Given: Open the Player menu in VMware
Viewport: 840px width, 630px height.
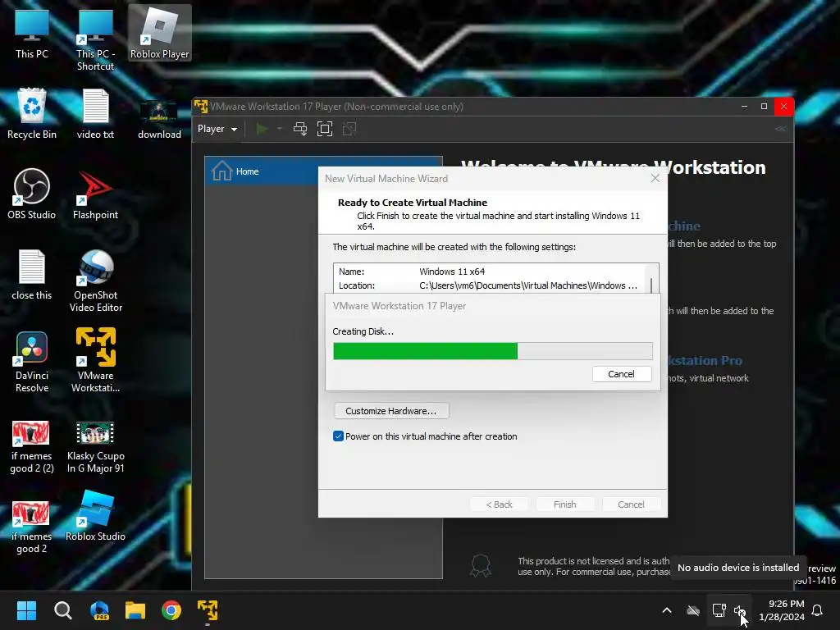Looking at the screenshot, I should pyautogui.click(x=217, y=129).
